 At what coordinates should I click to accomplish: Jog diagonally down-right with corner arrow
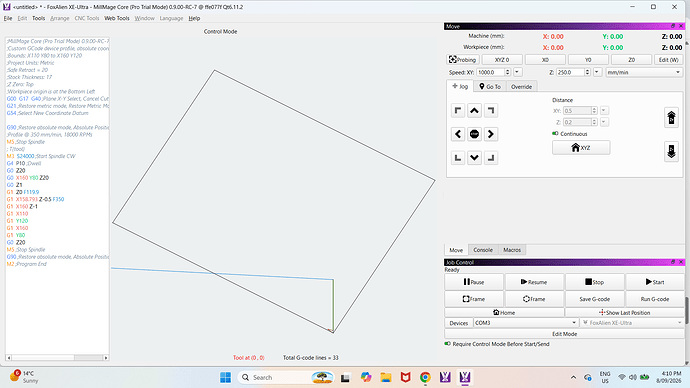tap(491, 157)
